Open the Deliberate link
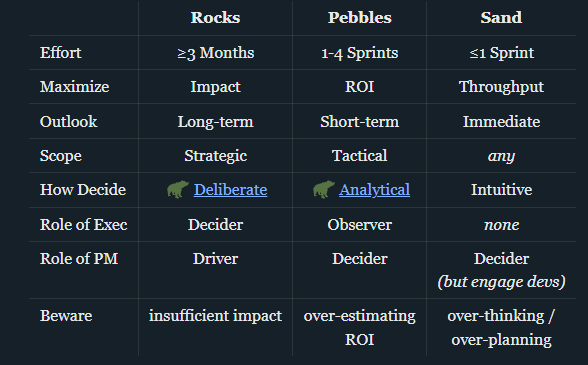This screenshot has height=365, width=588. [230, 190]
